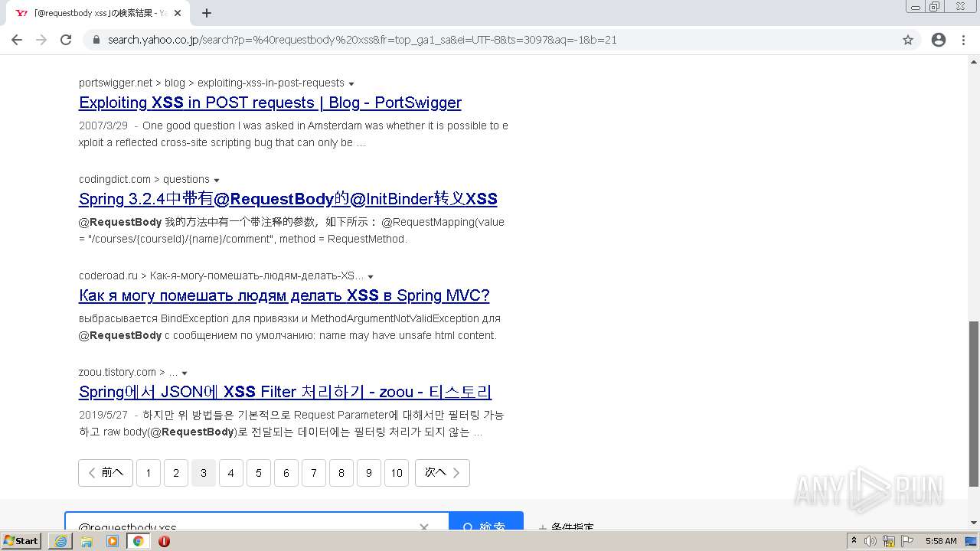Image resolution: width=980 pixels, height=551 pixels.
Task: Open media player from taskbar
Action: pyautogui.click(x=113, y=541)
